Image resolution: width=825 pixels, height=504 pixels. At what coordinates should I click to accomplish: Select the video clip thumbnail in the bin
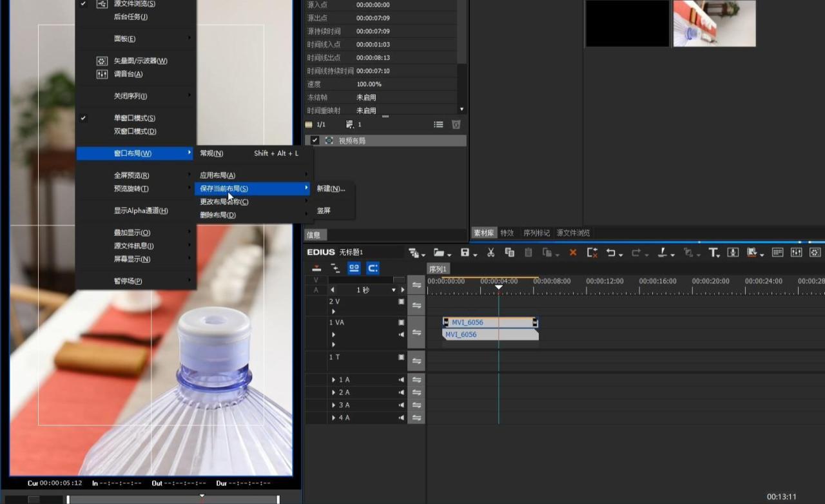coord(714,24)
